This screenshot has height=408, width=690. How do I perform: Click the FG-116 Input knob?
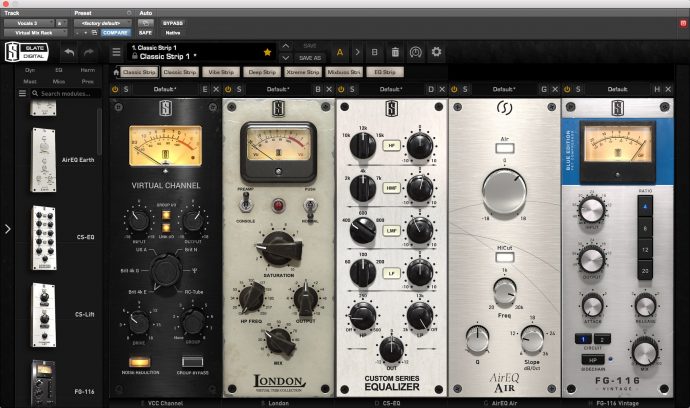tap(592, 210)
